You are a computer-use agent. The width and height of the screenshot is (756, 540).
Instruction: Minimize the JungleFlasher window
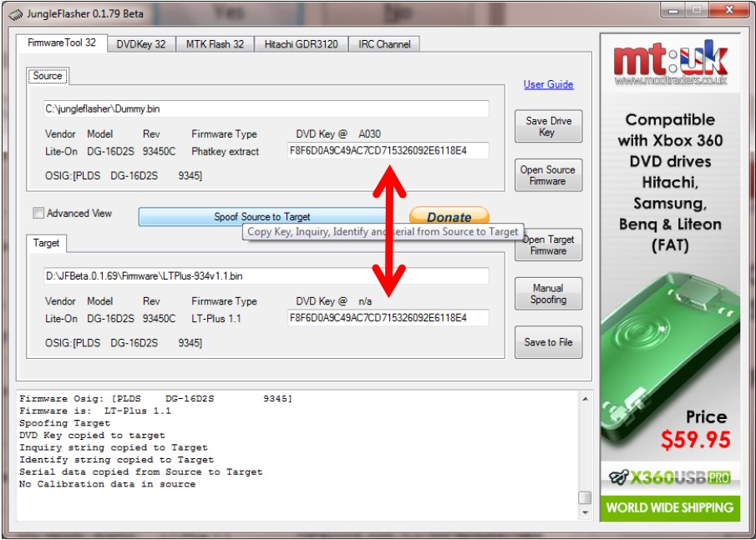674,10
